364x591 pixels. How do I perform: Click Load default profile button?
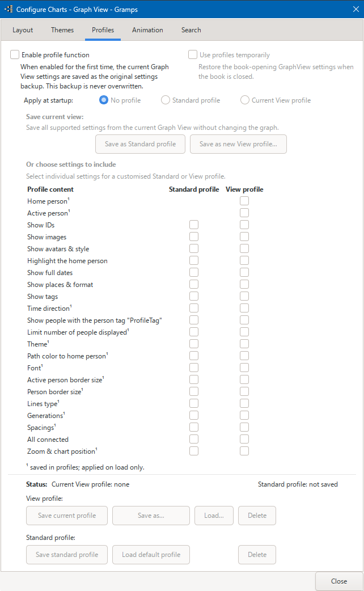151,555
